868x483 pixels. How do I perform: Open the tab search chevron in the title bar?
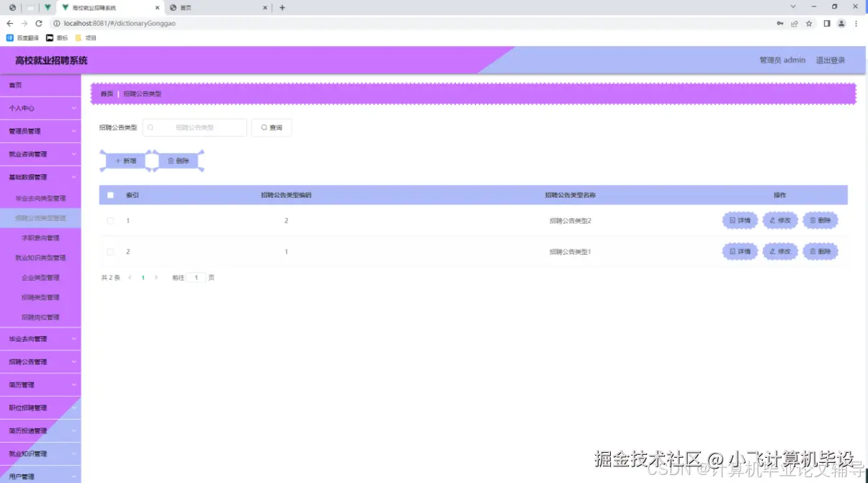coord(793,6)
